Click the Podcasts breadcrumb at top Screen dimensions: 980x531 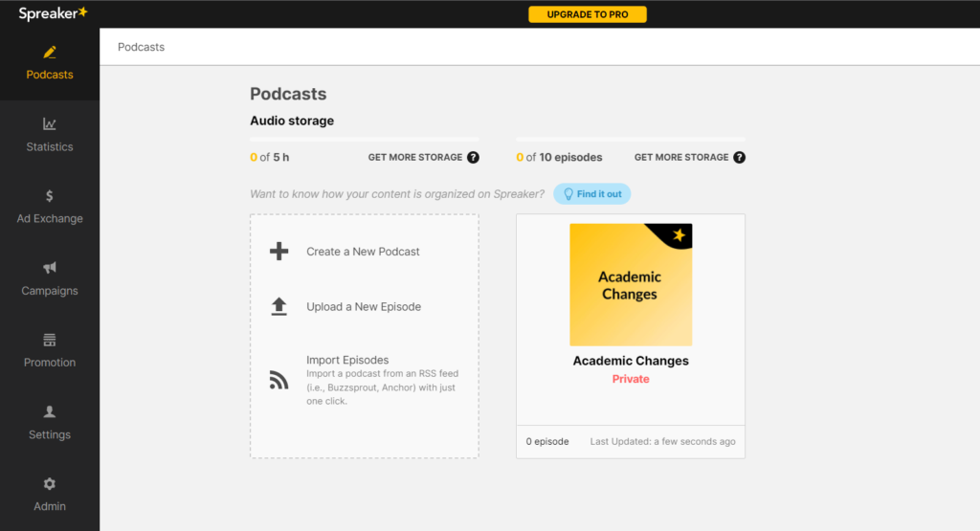(x=141, y=47)
